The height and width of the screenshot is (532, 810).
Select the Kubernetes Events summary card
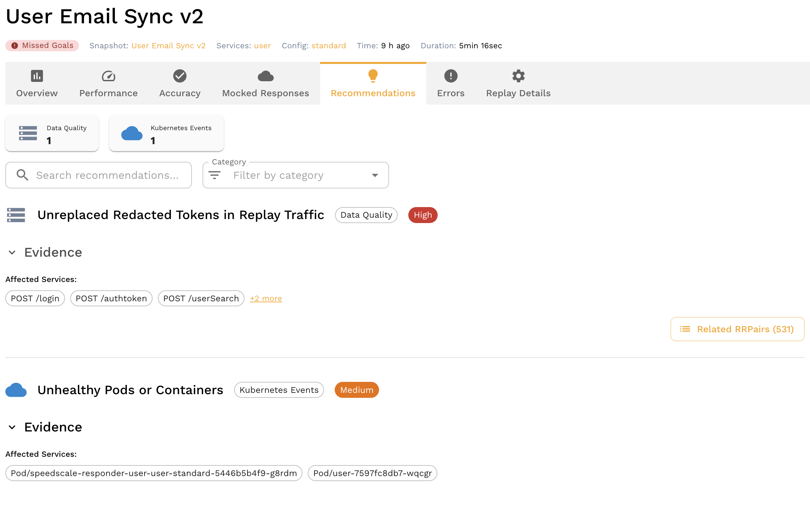click(x=167, y=133)
